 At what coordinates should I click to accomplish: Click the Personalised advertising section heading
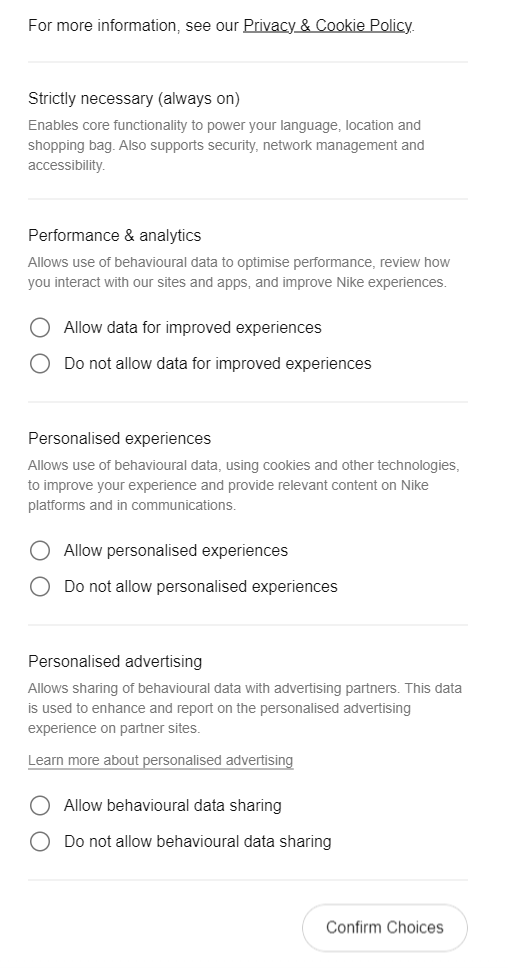115,661
